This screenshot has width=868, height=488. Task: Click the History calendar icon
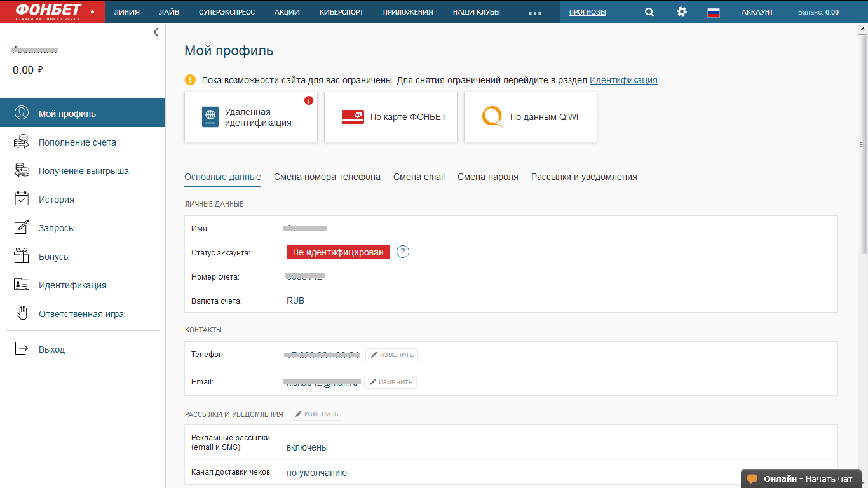[22, 199]
